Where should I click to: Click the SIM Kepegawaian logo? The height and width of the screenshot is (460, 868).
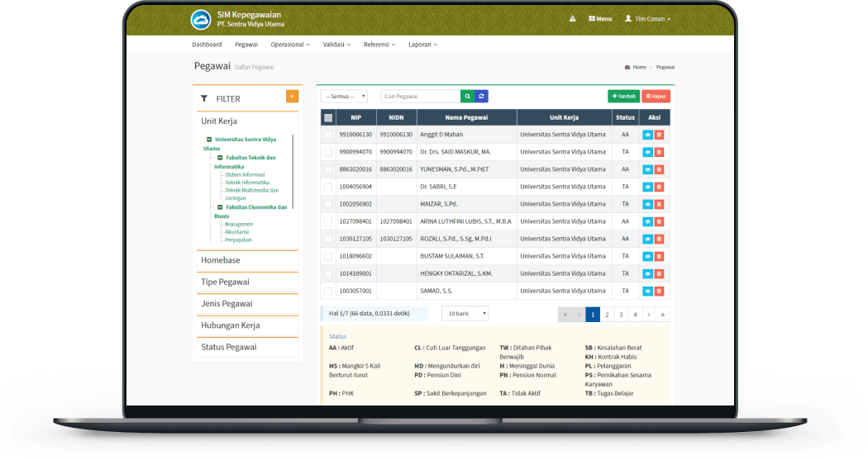201,19
